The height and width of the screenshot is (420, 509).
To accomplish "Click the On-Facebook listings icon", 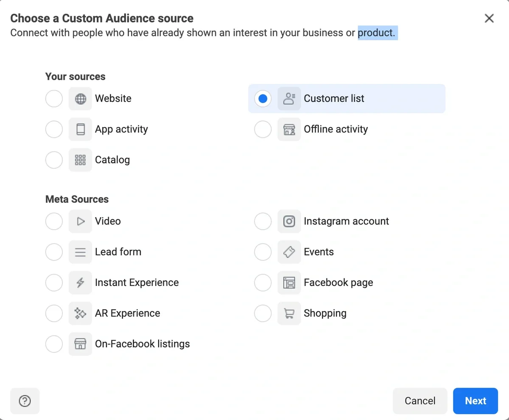I will (x=80, y=344).
